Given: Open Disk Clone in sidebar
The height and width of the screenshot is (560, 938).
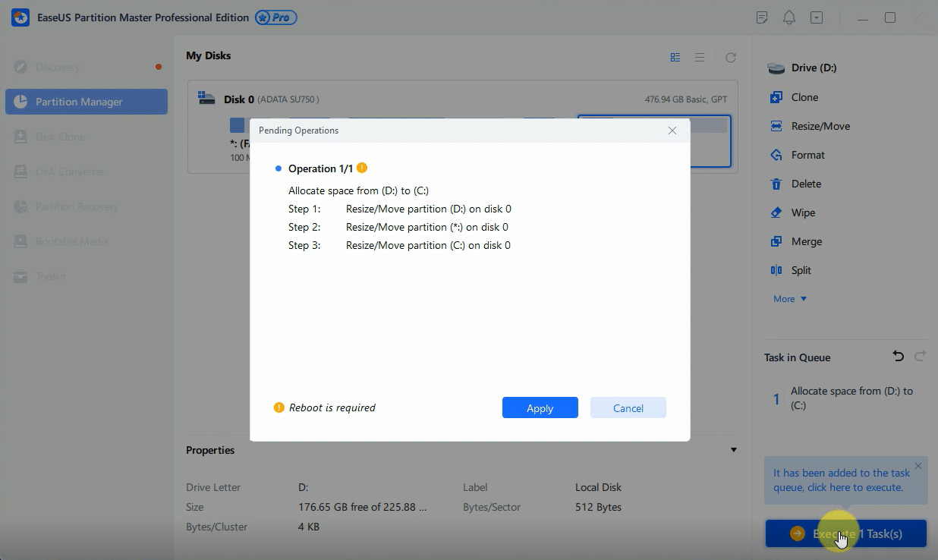Looking at the screenshot, I should pos(87,137).
